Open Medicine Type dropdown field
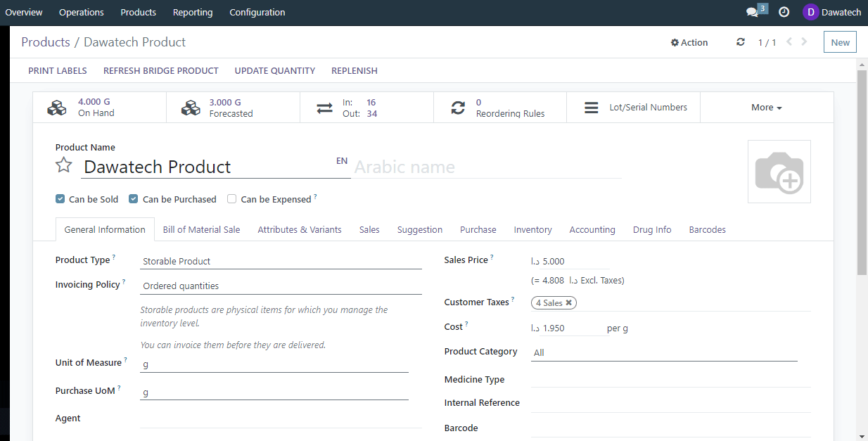 tap(670, 380)
